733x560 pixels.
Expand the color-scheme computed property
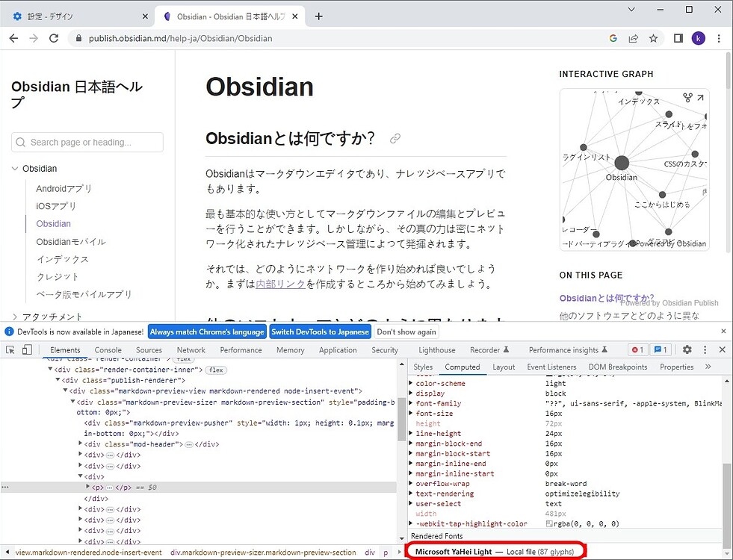click(x=411, y=383)
